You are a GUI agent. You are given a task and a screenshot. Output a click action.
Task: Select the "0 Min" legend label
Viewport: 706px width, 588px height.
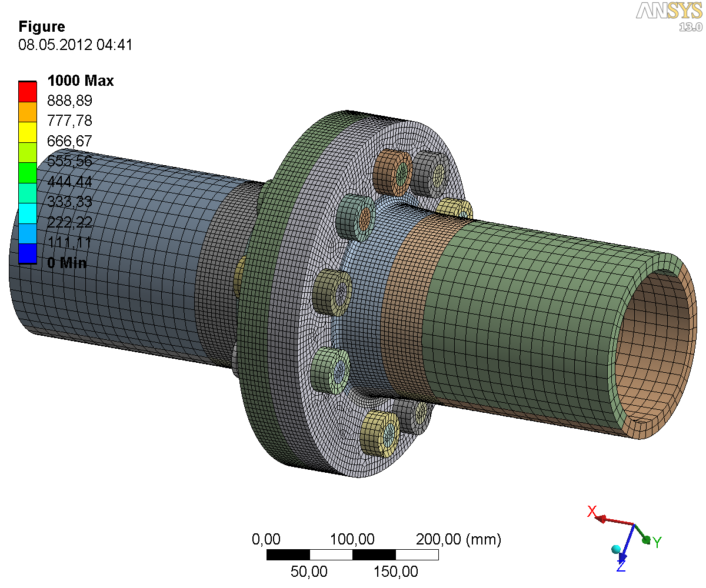click(x=67, y=263)
